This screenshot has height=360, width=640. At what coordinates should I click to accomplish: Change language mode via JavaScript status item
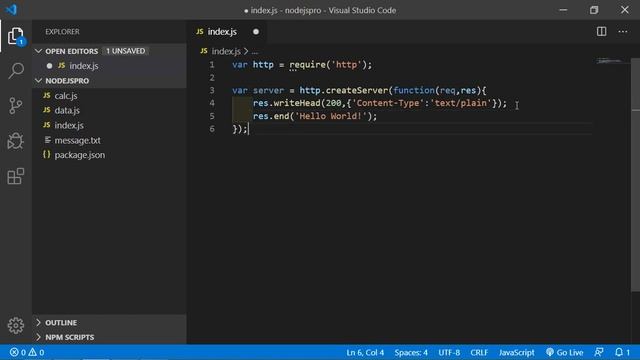[516, 352]
